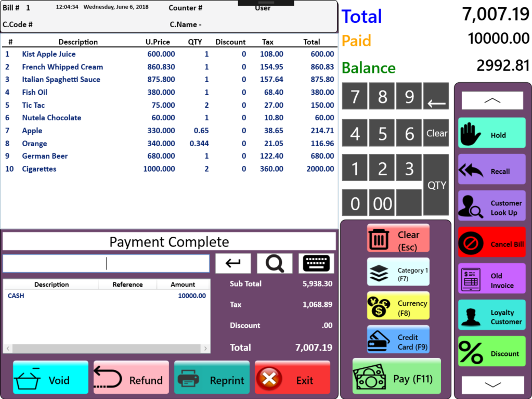Click the Void basket button
Screen dimensions: 532x399
click(x=50, y=377)
